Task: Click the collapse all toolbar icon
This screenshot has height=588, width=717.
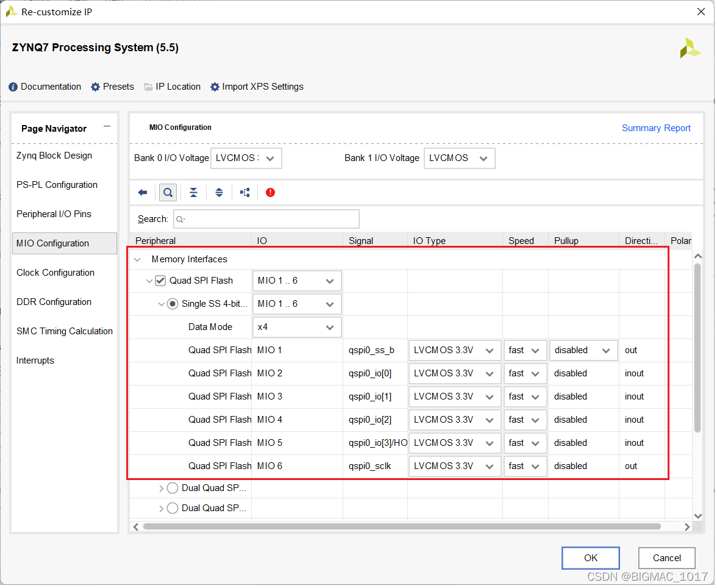Action: click(194, 193)
